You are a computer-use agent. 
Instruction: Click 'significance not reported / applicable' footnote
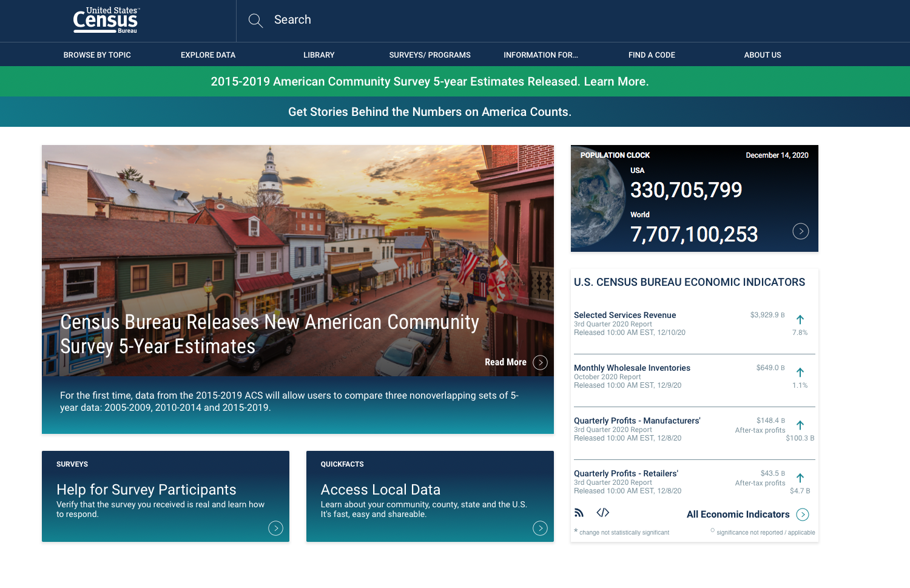[x=766, y=533]
